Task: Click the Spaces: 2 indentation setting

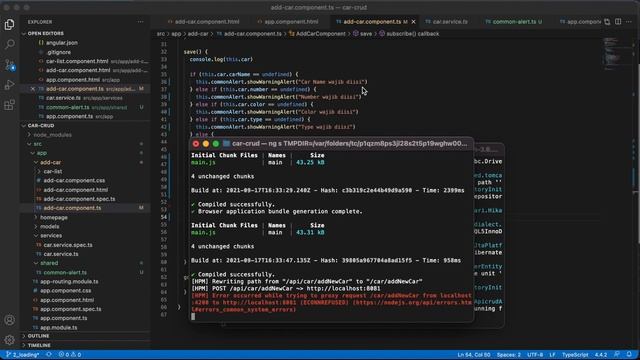Action: 509,355
